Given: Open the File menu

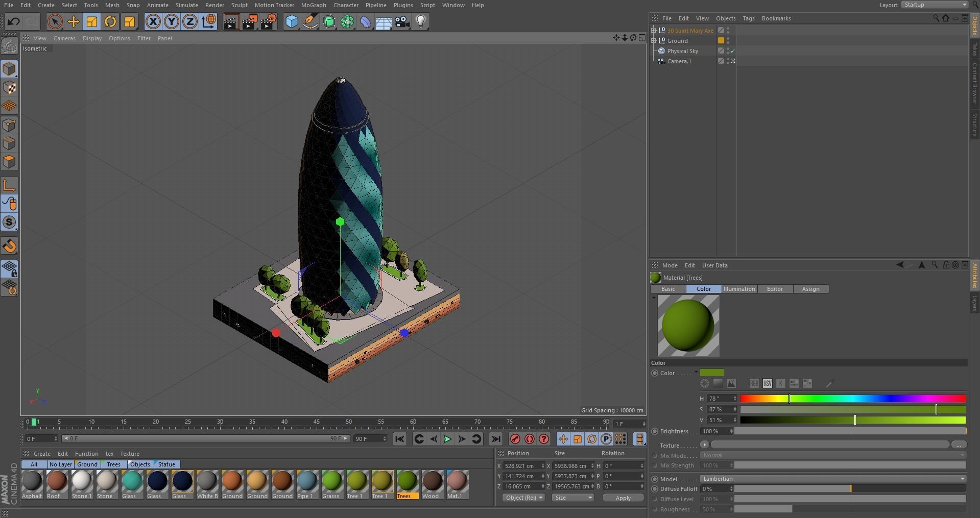Looking at the screenshot, I should 9,5.
